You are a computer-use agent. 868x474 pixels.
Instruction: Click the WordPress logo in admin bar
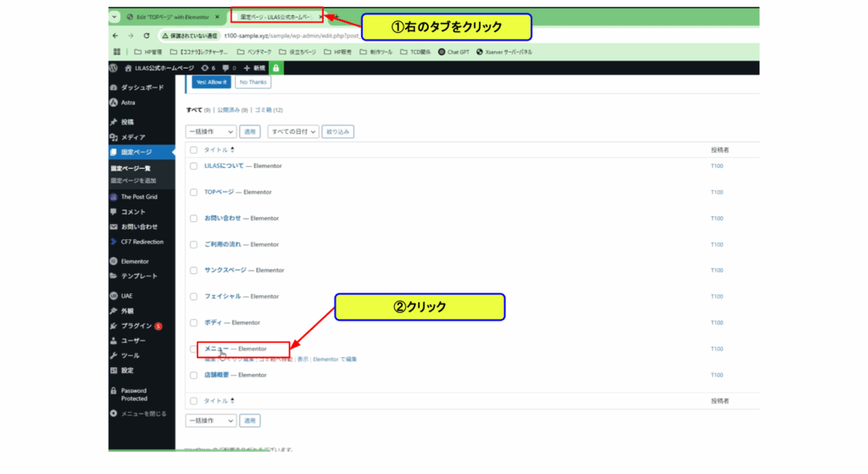pos(114,68)
